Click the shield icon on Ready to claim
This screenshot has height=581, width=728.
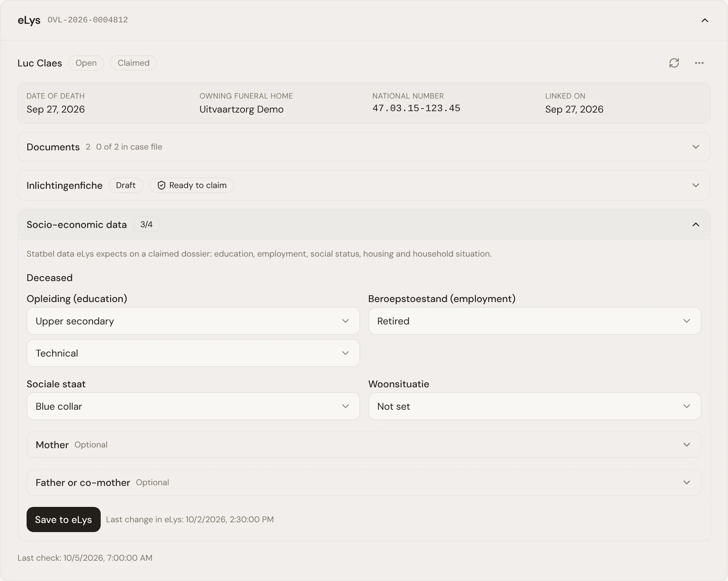[x=161, y=185]
